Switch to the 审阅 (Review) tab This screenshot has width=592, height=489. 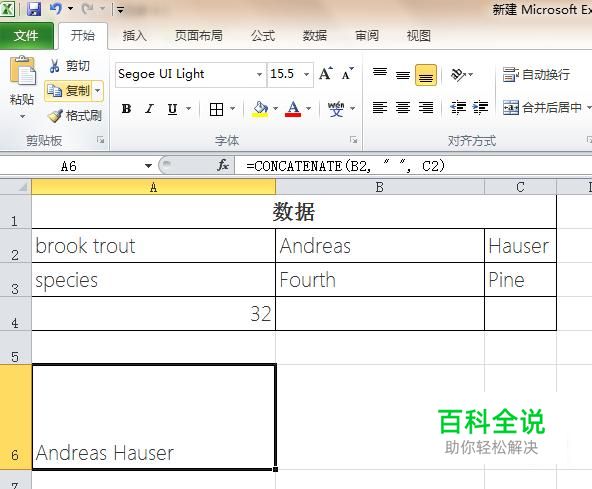pos(367,36)
